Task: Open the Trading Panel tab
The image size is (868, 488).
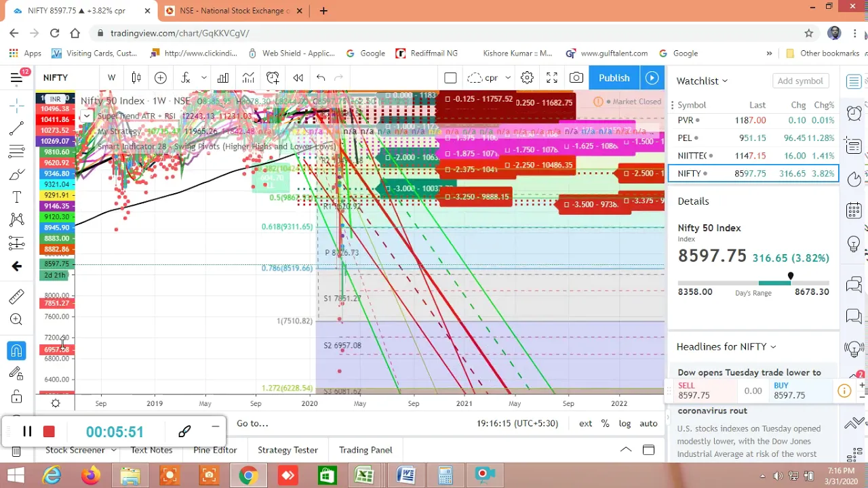Action: [x=366, y=449]
